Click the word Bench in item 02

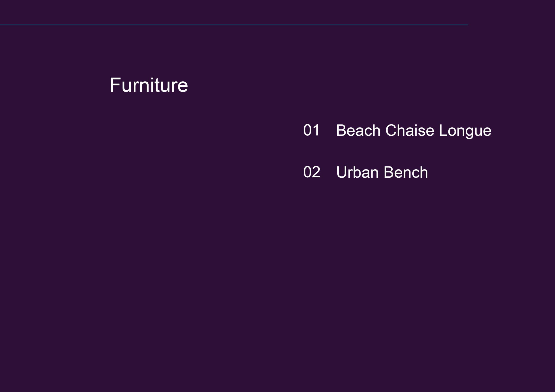click(406, 172)
